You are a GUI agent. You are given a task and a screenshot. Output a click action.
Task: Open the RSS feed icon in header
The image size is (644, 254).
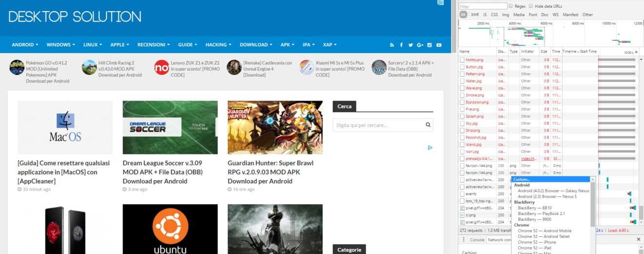coord(392,45)
